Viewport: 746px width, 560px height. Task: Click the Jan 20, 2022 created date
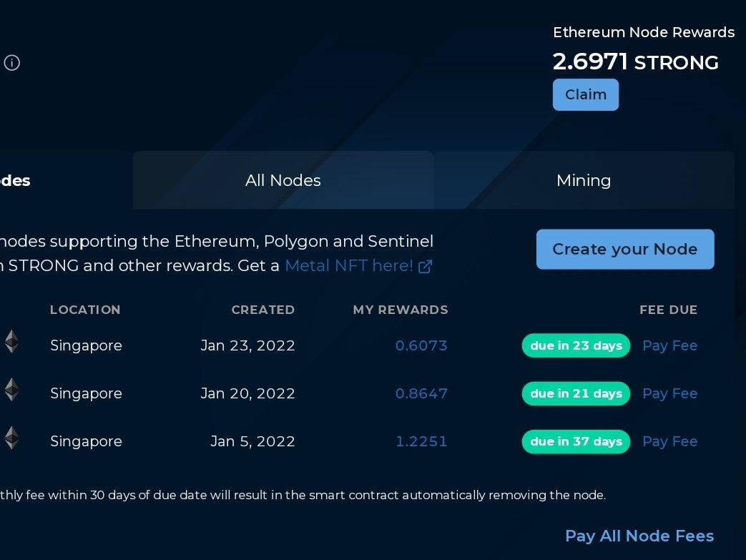pos(248,393)
